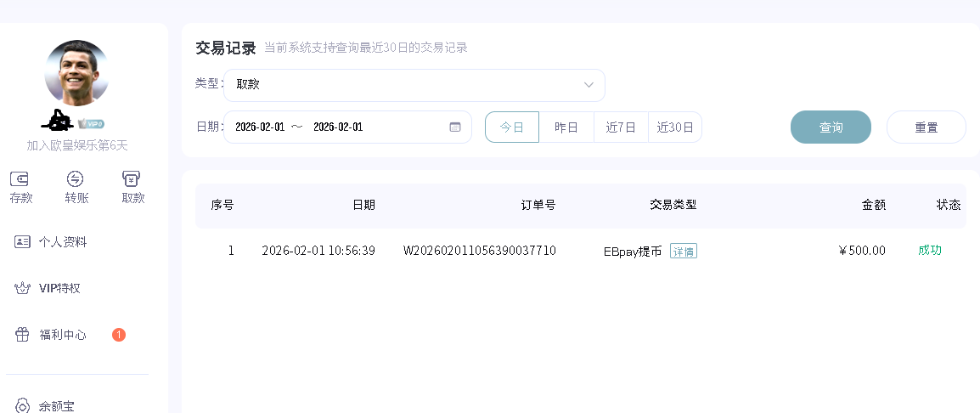Select the 今日 date range option
Viewport: 980px width, 413px height.
(512, 127)
